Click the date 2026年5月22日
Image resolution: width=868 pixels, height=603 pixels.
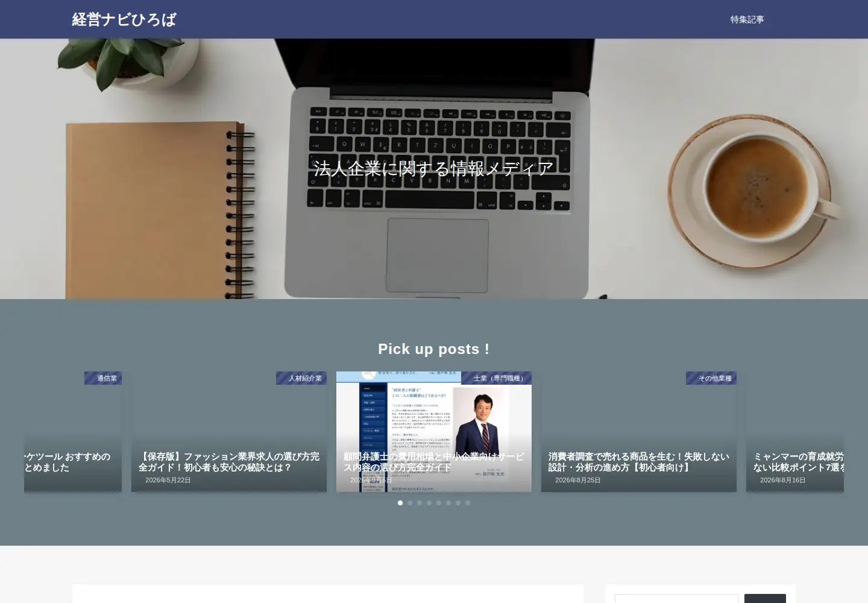tap(168, 481)
